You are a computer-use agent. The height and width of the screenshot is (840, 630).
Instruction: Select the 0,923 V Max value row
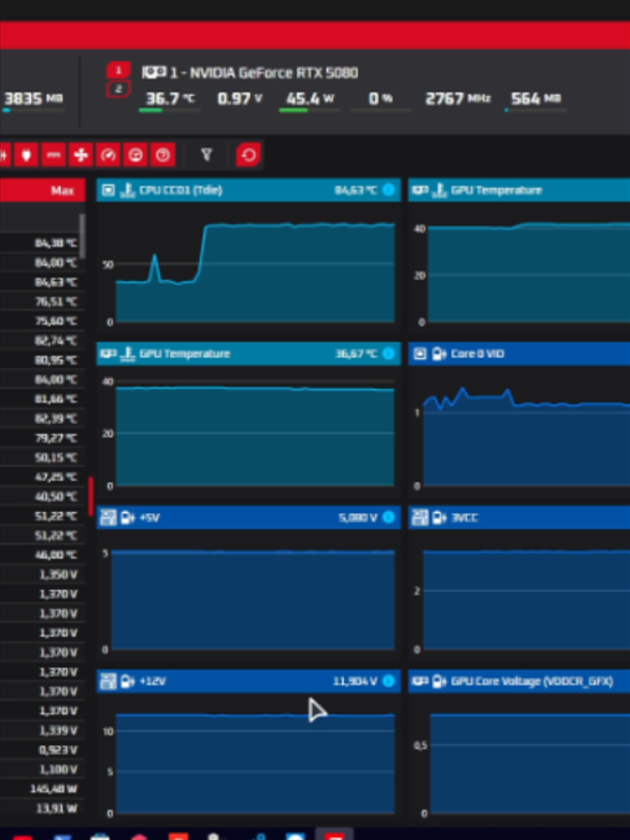click(x=43, y=750)
